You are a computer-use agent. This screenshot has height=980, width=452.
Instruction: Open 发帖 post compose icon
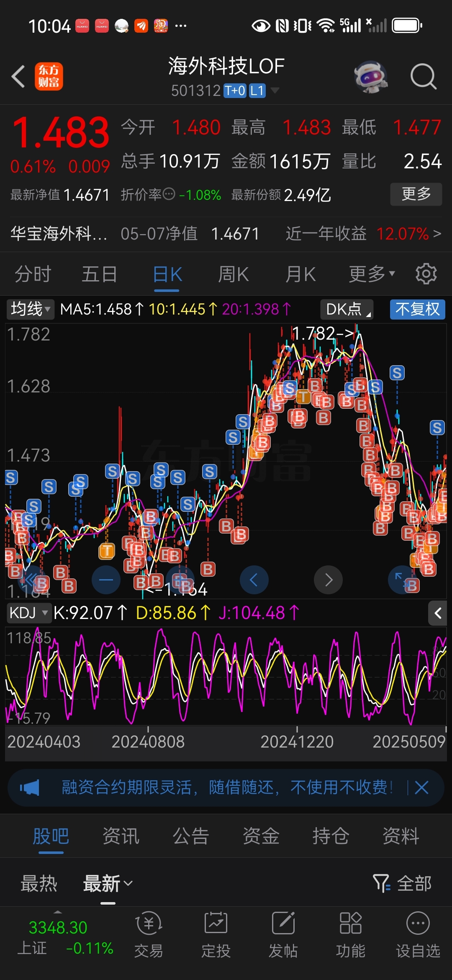coord(283,934)
